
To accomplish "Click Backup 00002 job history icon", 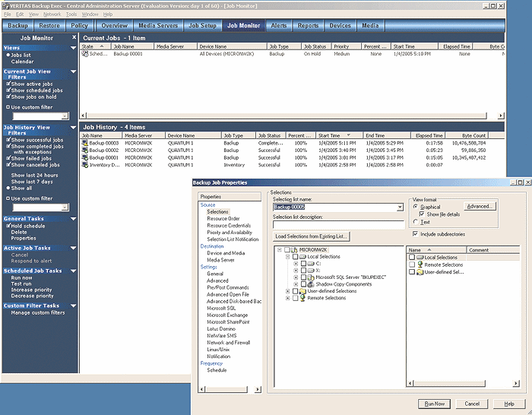I will point(85,150).
